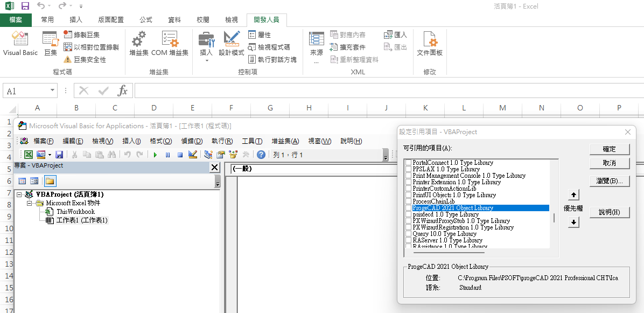Viewport: 644px width, 313px height.
Task: Open 巨集安全性 macro security settings
Action: click(x=85, y=60)
